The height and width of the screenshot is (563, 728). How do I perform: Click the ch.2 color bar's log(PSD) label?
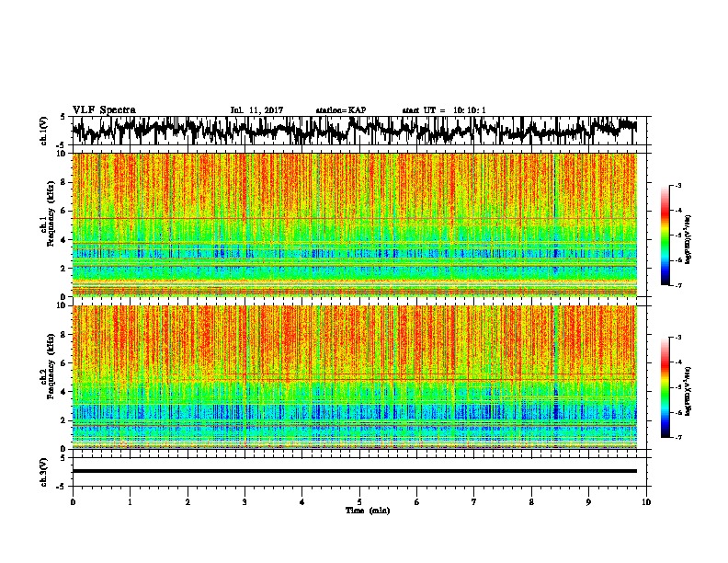(688, 391)
